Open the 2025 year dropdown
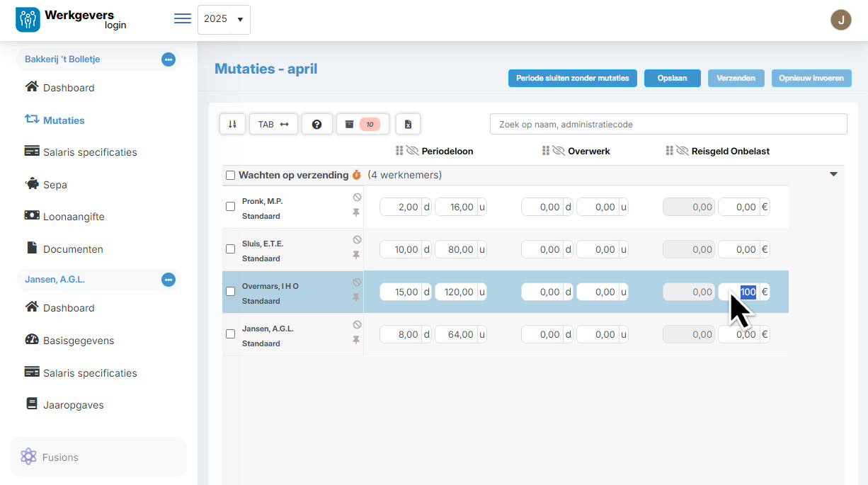868x485 pixels. [224, 19]
